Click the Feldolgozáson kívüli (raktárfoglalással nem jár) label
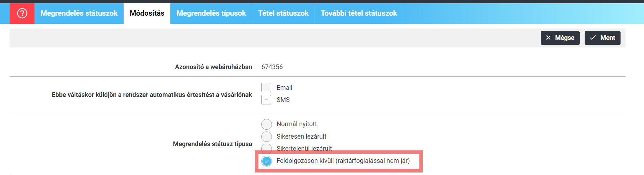The image size is (644, 175). [343, 161]
